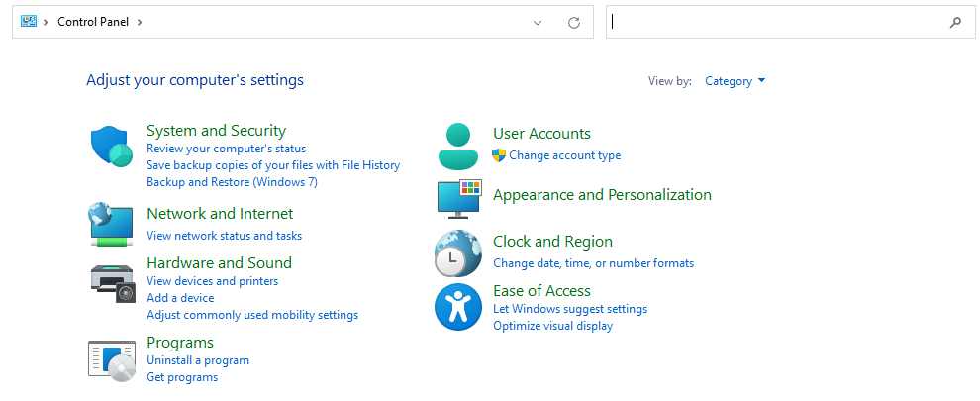Click the Programs disc icon
The image size is (980, 401).
111,360
